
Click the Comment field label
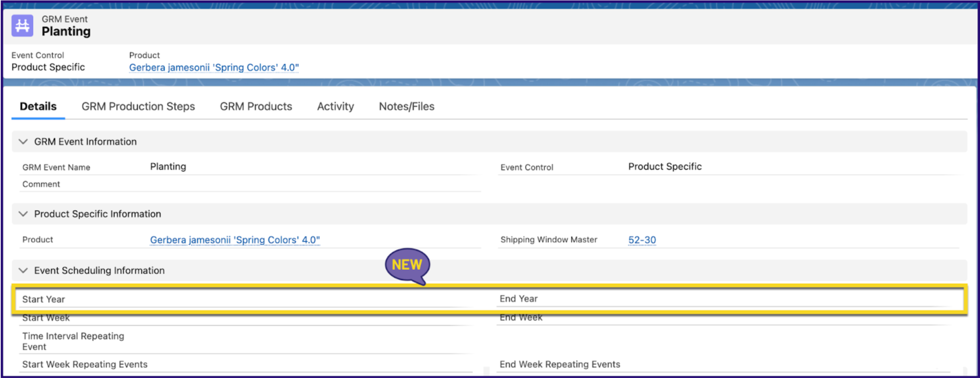[41, 184]
